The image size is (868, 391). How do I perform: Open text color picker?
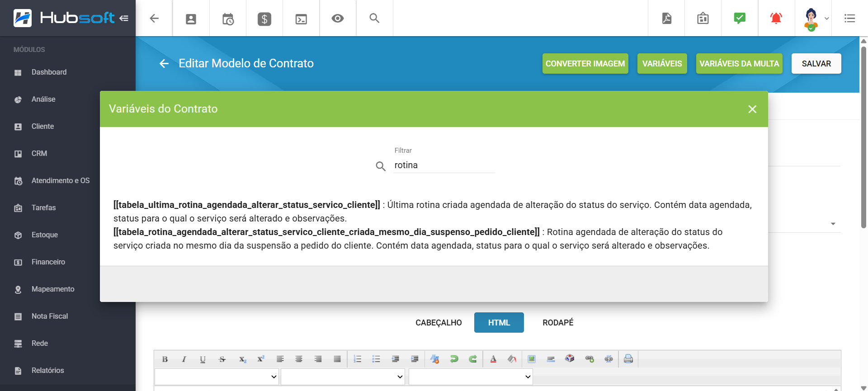[493, 359]
